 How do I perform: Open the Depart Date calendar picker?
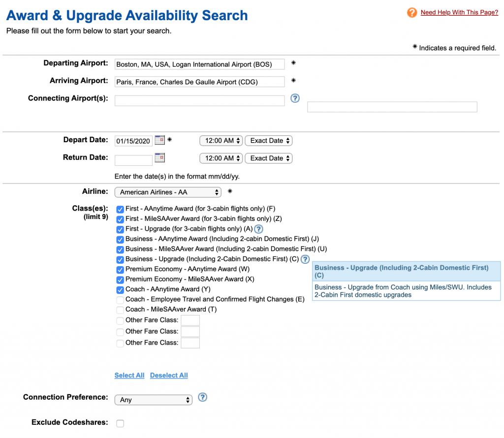click(x=158, y=140)
